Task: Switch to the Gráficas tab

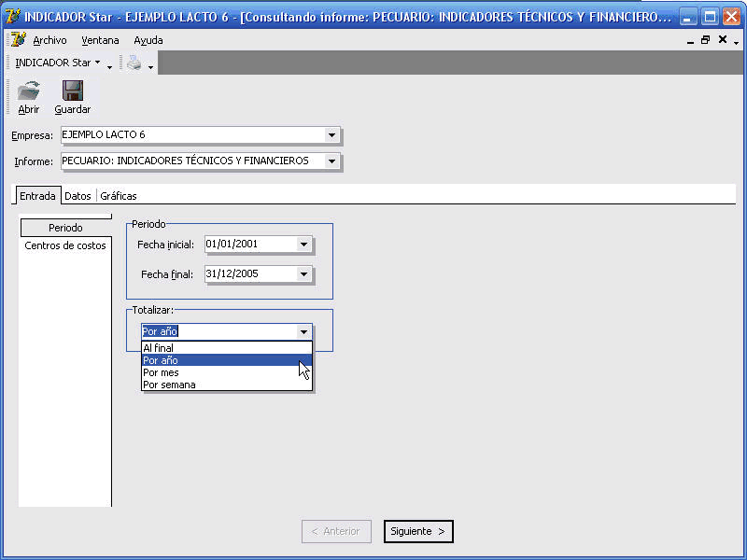Action: pyautogui.click(x=119, y=196)
